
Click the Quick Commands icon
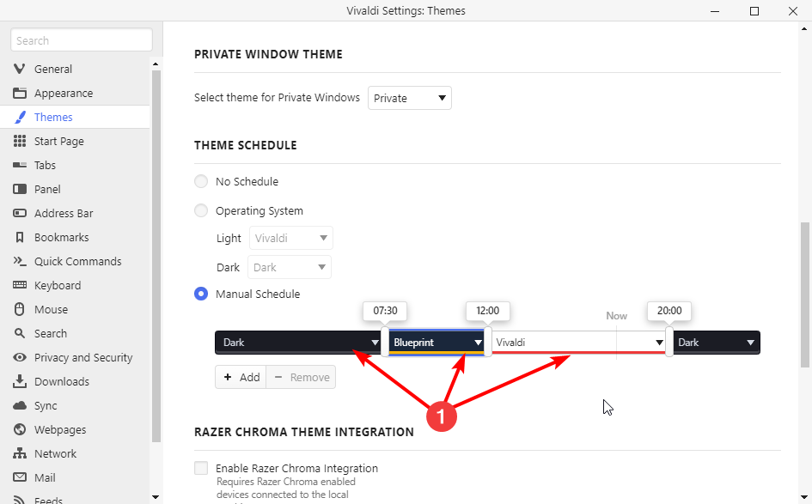[20, 261]
